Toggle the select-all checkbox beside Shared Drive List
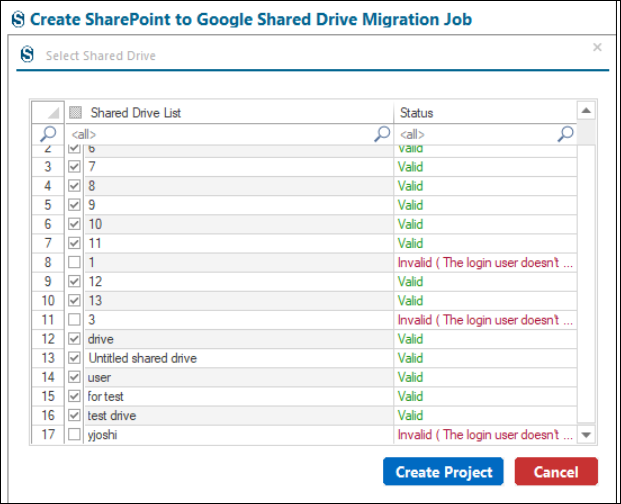 [75, 112]
